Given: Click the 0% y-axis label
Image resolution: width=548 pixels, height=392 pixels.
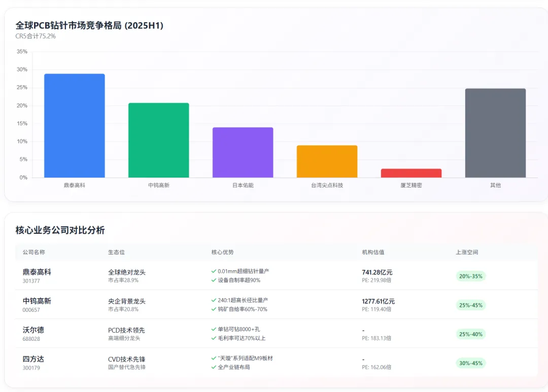Looking at the screenshot, I should [23, 177].
